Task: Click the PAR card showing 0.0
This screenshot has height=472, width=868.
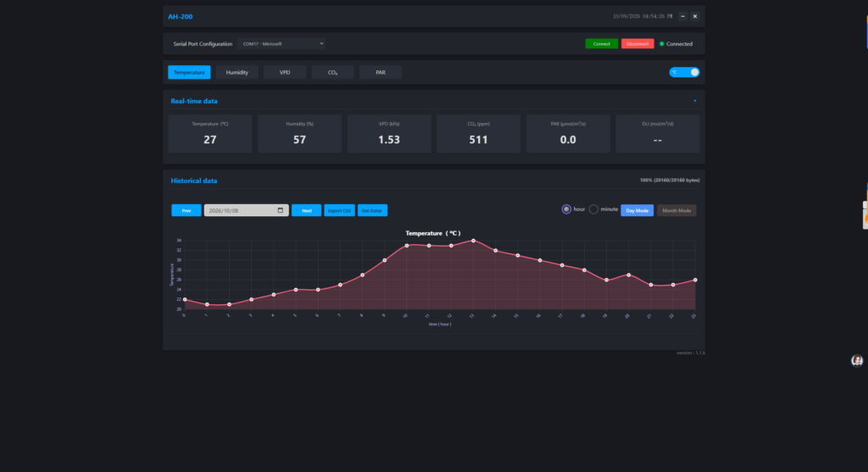Action: 568,134
